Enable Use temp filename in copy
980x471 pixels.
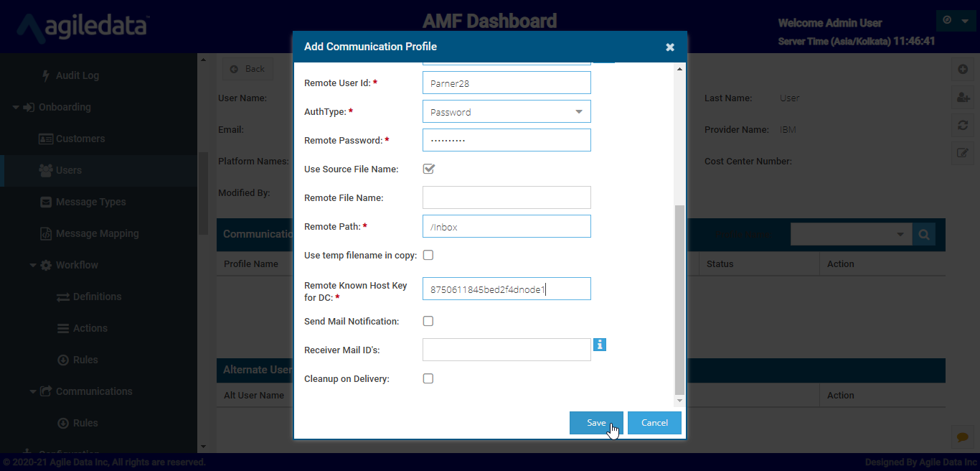(x=428, y=255)
